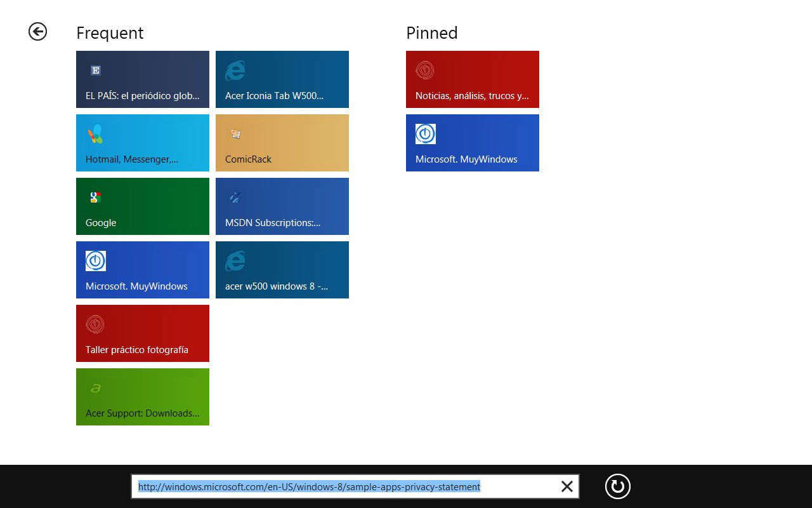Screen dimensions: 812x508
Task: Click the Google logo icon on green tile
Action: tap(95, 197)
